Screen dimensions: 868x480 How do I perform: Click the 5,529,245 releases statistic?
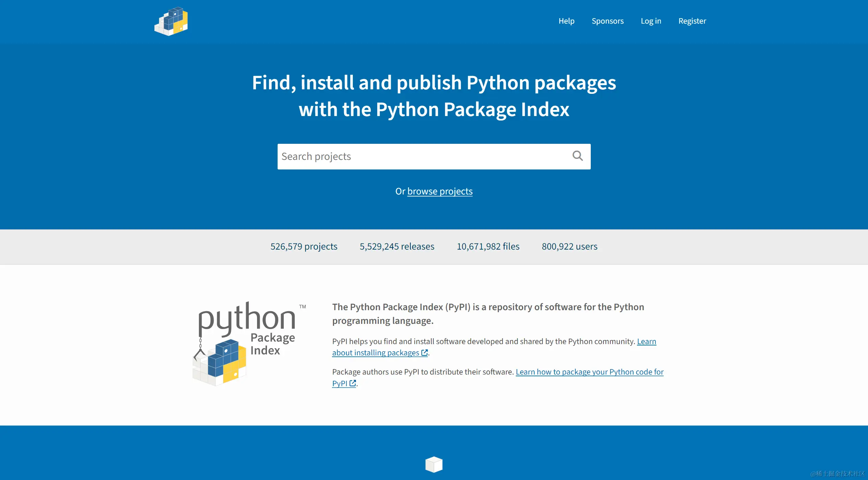(x=397, y=247)
